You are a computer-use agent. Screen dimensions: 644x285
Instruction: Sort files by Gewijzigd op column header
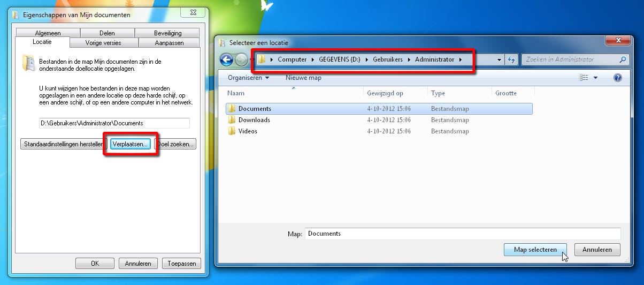[x=385, y=93]
